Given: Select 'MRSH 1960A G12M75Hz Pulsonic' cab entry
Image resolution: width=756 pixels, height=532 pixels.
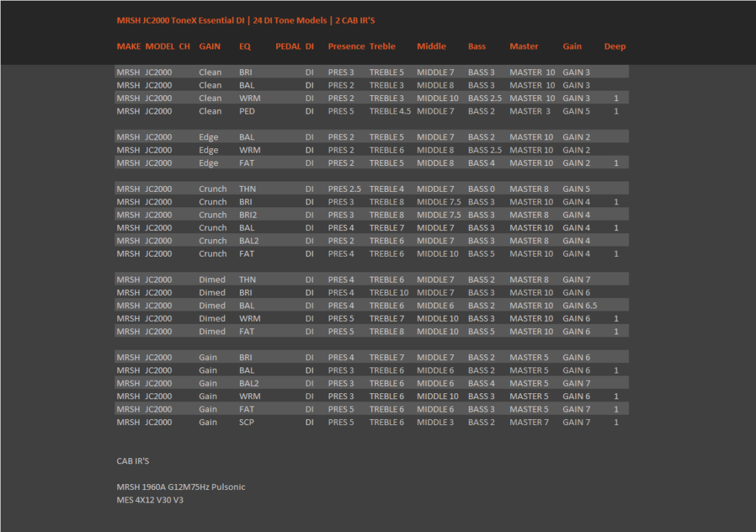Looking at the screenshot, I should (x=181, y=487).
